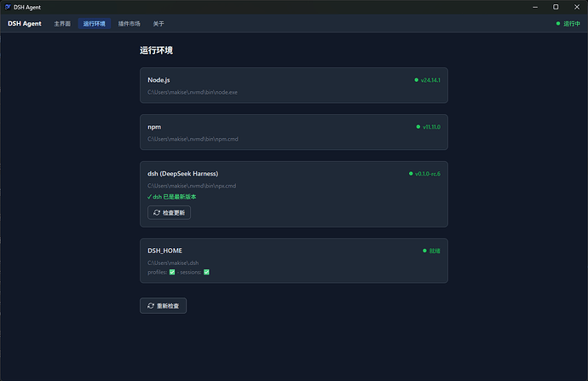Click the npm card title
This screenshot has height=381, width=588.
[154, 127]
